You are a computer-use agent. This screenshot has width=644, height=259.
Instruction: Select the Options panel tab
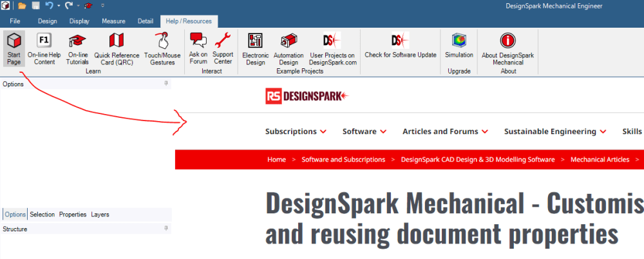[x=15, y=214]
